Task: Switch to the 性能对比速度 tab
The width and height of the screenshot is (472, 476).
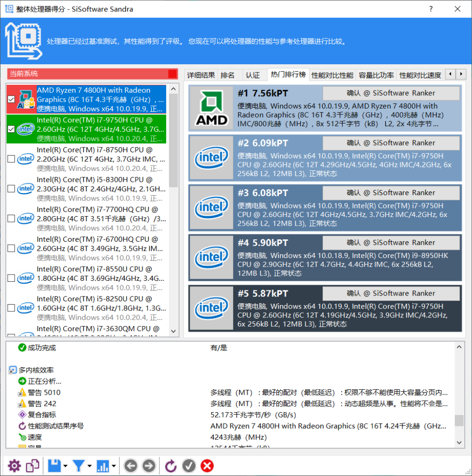Action: pyautogui.click(x=420, y=75)
